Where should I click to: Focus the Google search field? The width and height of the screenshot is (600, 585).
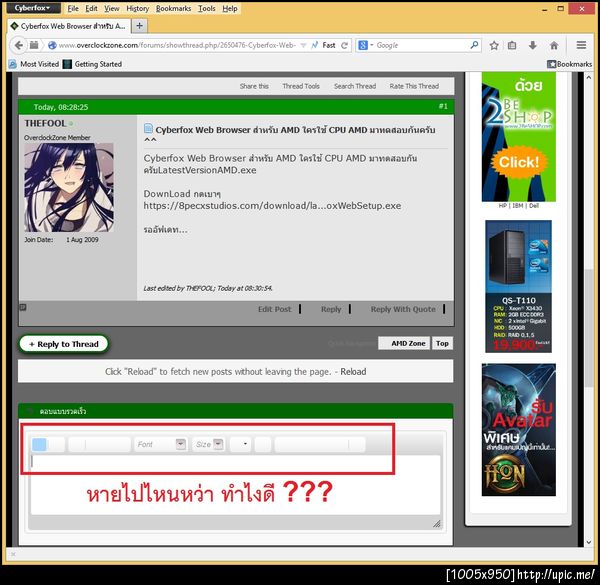tap(421, 45)
